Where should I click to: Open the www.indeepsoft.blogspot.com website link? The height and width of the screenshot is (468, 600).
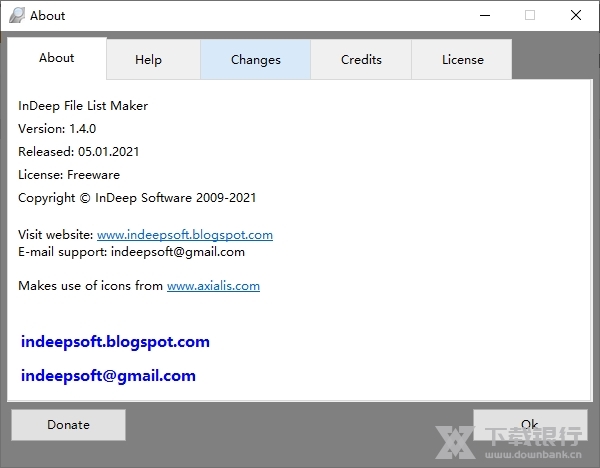(x=185, y=235)
